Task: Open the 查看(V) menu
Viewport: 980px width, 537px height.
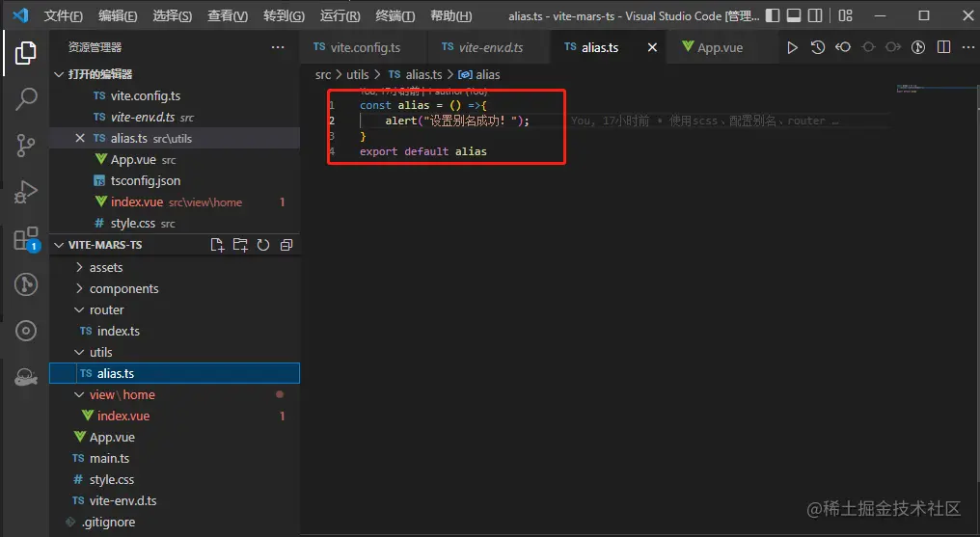Action: point(228,15)
